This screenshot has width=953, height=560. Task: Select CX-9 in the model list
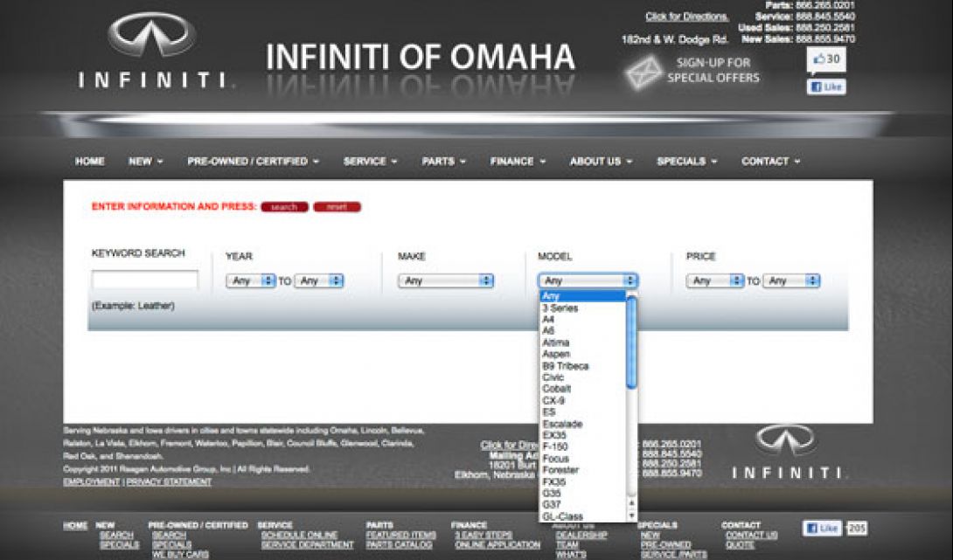[x=582, y=400]
